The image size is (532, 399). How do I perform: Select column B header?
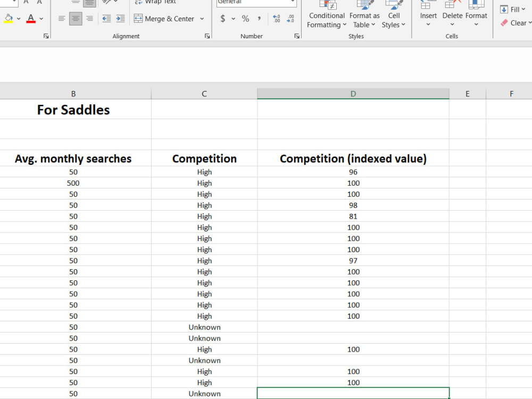73,94
